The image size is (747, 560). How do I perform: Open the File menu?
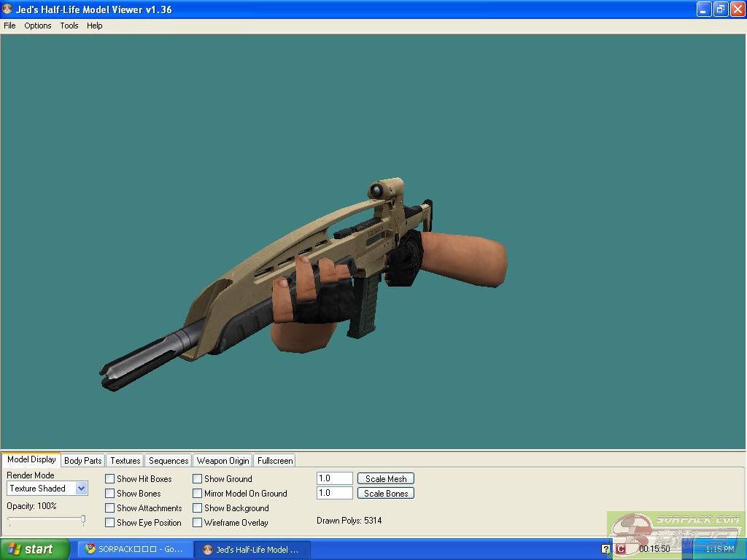click(9, 26)
